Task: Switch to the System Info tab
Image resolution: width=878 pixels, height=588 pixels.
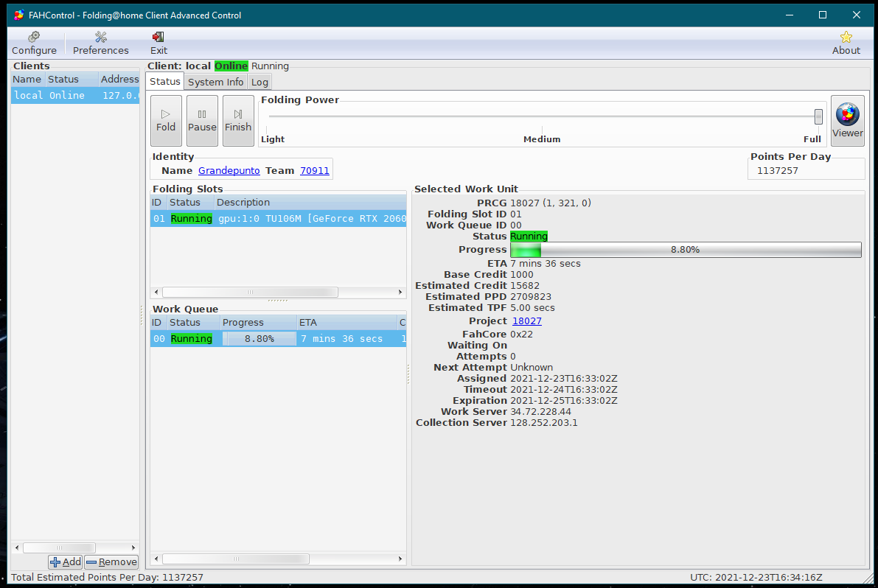Action: pos(215,82)
